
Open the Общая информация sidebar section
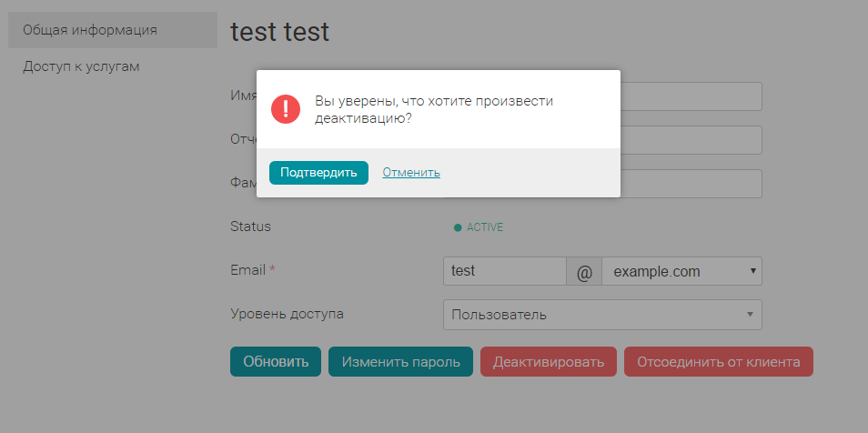(x=90, y=30)
